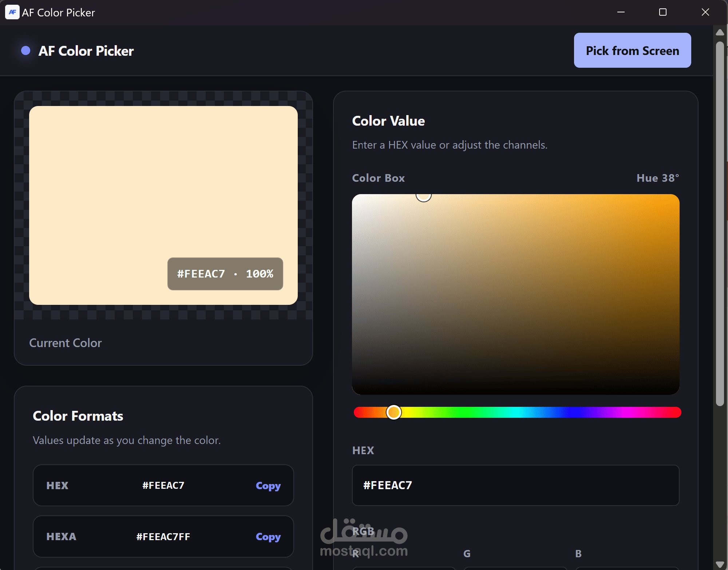This screenshot has width=728, height=570.
Task: Click the scrollbar down arrow
Action: click(720, 564)
